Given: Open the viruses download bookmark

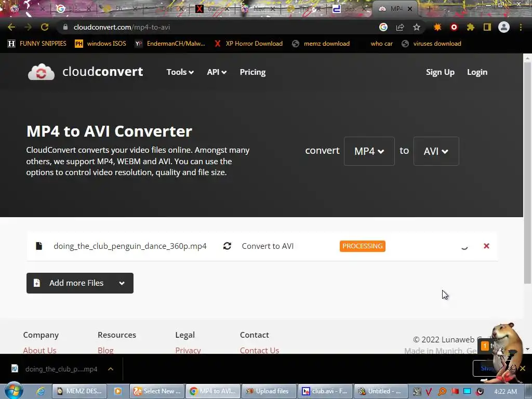Looking at the screenshot, I should 431,44.
